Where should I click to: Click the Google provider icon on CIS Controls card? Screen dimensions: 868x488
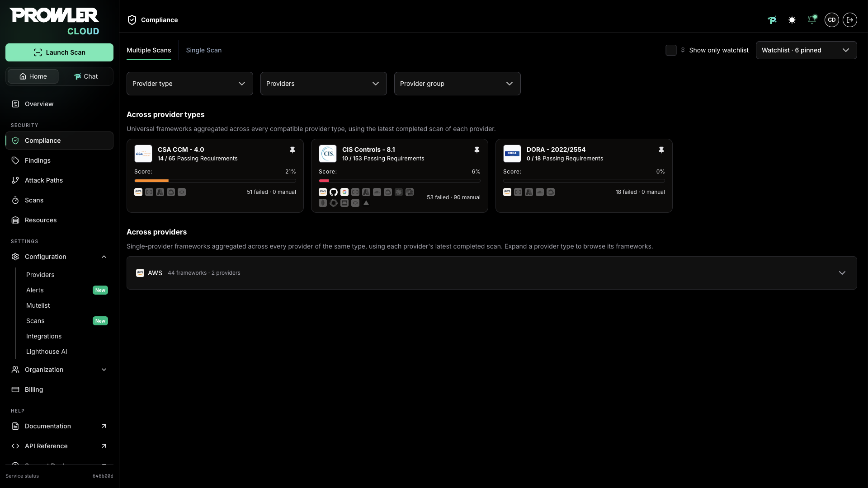point(344,192)
